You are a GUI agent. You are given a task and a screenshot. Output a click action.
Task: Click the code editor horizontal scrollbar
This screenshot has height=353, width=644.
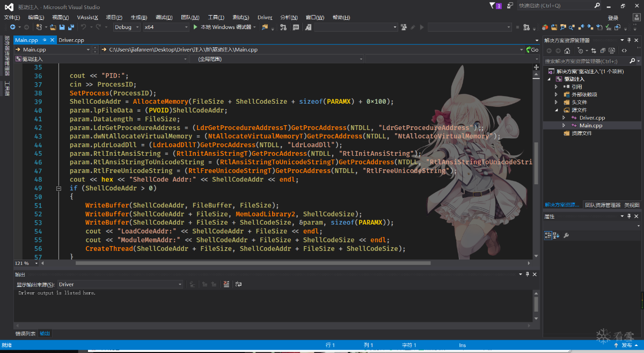click(x=253, y=263)
